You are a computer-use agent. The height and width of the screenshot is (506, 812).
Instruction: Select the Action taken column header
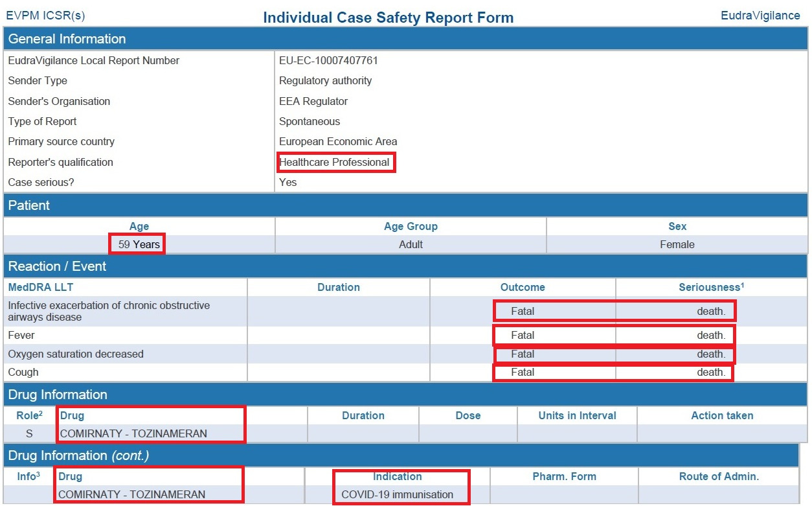pos(722,416)
